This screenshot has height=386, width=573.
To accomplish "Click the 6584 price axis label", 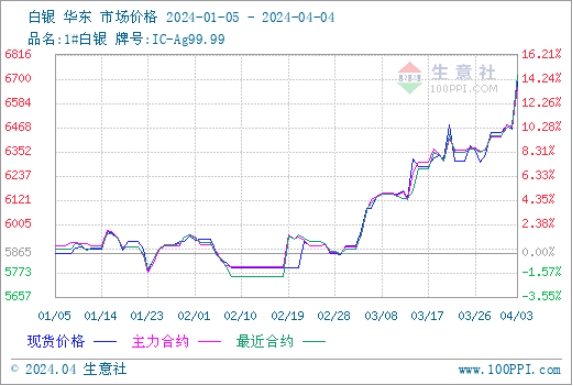I will point(18,102).
